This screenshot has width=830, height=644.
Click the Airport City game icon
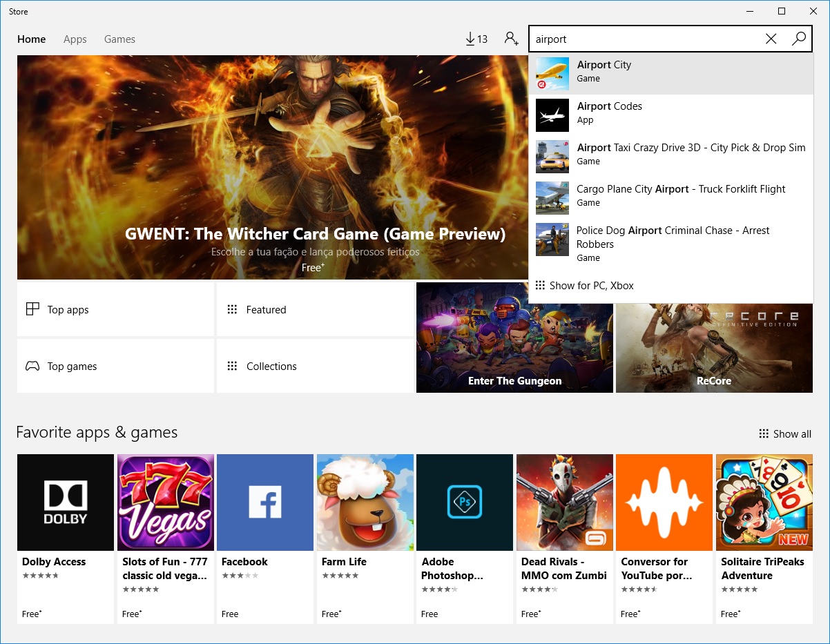click(x=552, y=73)
